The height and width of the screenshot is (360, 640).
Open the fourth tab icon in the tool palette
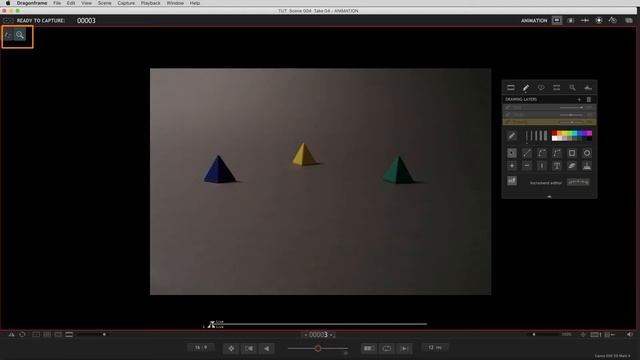click(x=556, y=88)
